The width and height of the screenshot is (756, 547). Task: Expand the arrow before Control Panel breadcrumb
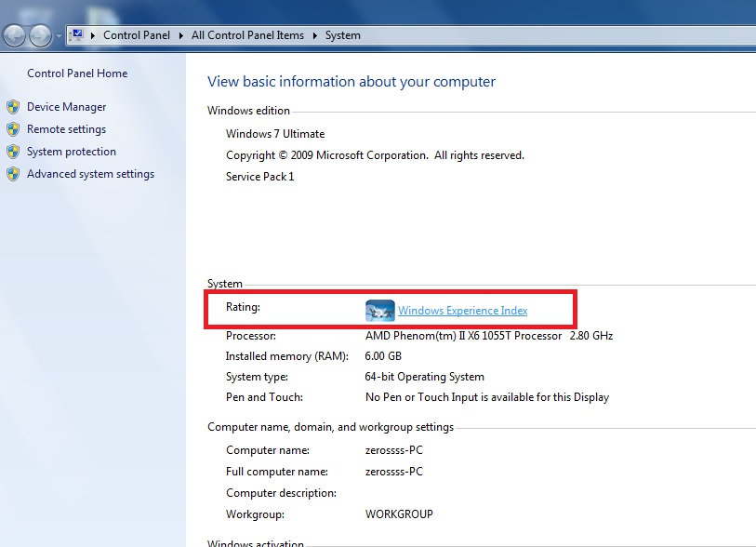(x=93, y=35)
